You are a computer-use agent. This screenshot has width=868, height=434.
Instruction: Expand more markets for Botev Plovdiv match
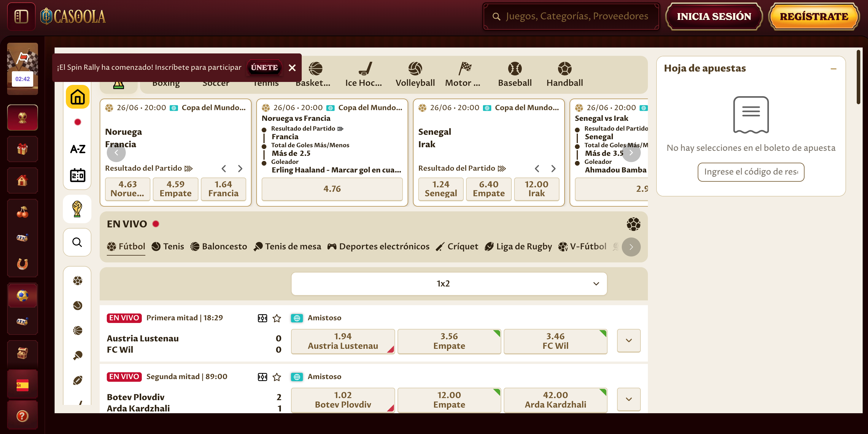click(x=629, y=399)
